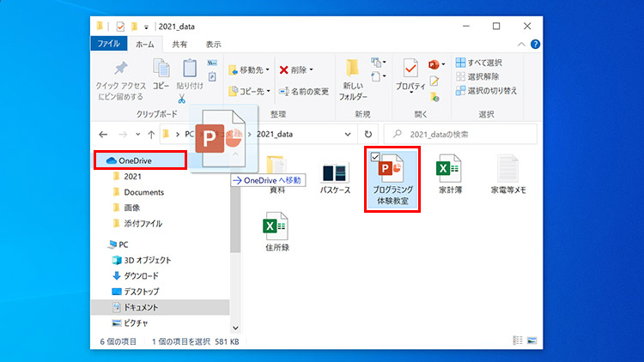Click the Pin to Quick Access icon
Screen dimensions: 644x362
coord(121,69)
